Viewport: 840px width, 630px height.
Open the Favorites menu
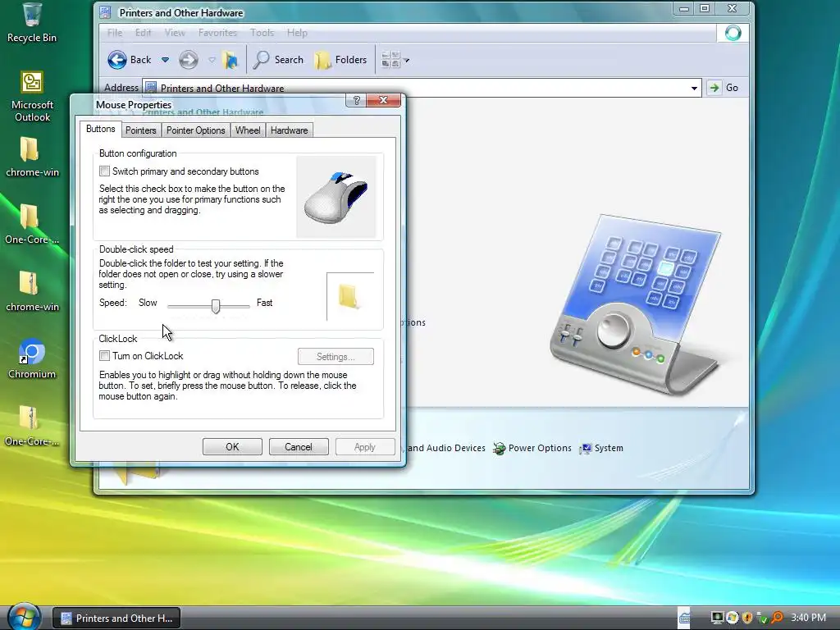217,33
